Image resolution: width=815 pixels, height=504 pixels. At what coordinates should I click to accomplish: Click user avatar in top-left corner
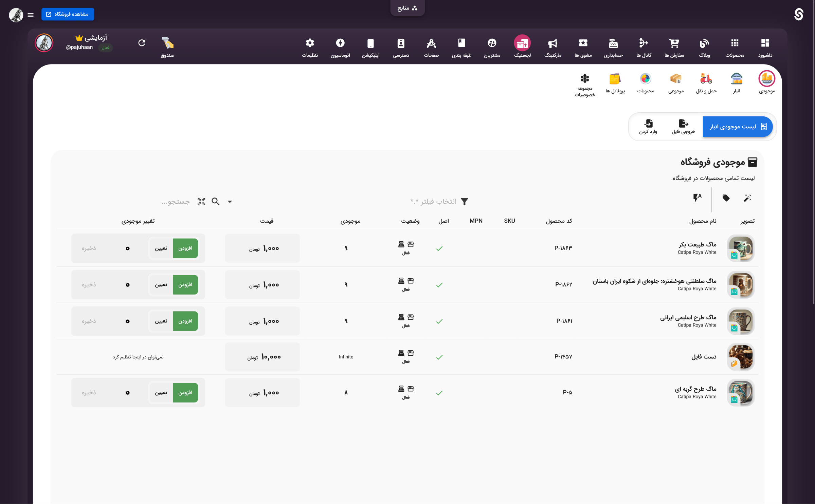[x=16, y=15]
